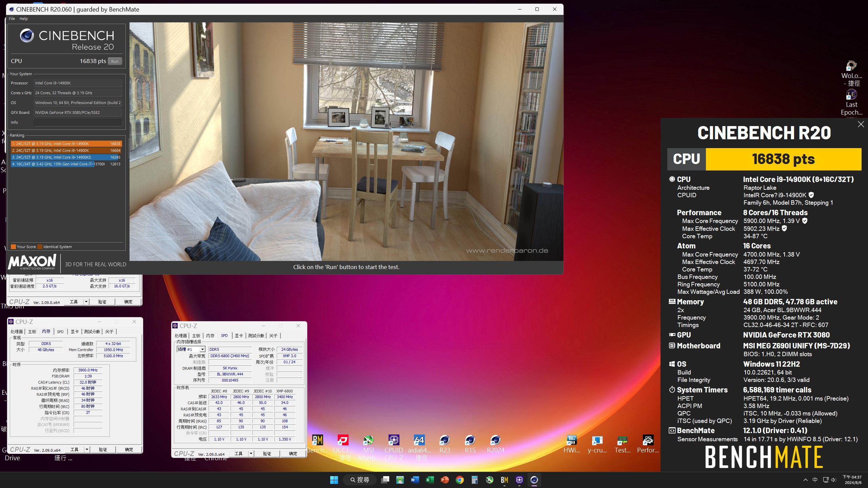Click the CPU-Z taskbar icon
The image size is (868, 488).
coord(519,480)
